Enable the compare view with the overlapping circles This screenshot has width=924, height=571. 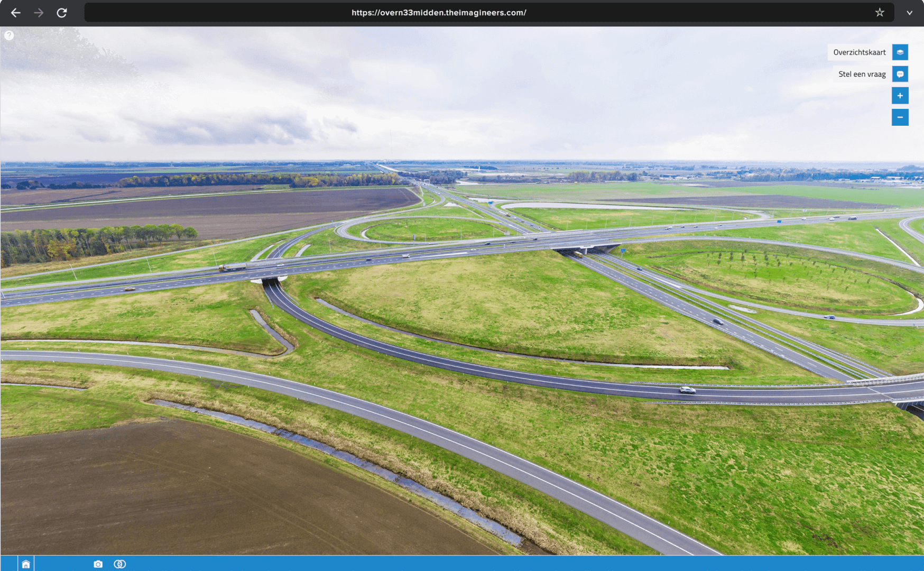[120, 564]
